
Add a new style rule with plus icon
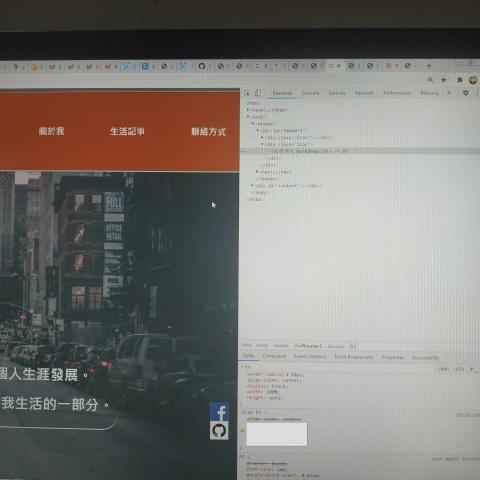[472, 369]
